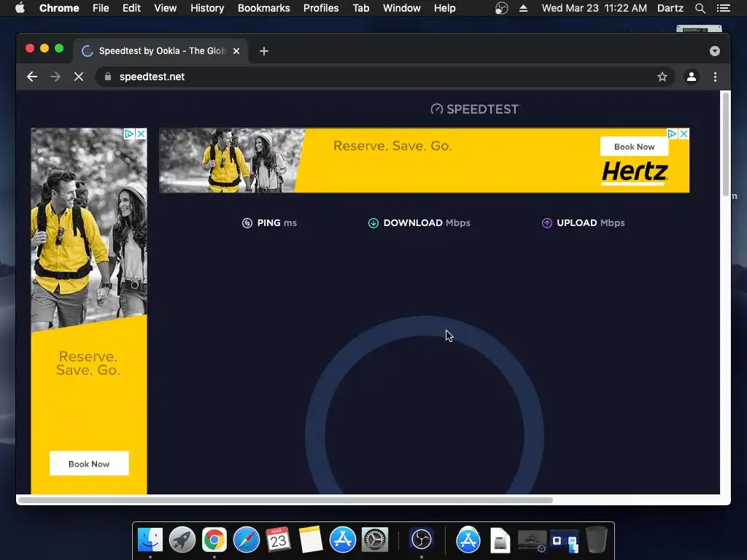Screen dimensions: 747x560
Task: Select the Speedtest by Ookla tab
Action: [160, 51]
